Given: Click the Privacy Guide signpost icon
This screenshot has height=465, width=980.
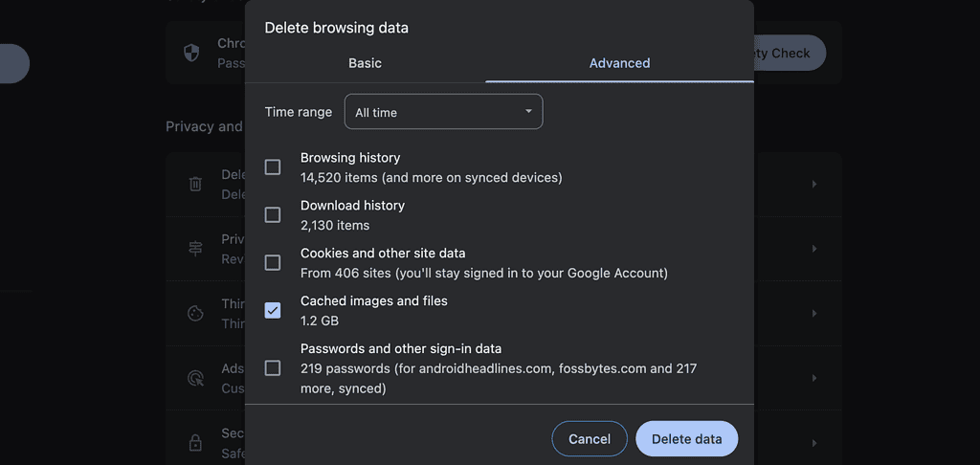Looking at the screenshot, I should pos(195,248).
